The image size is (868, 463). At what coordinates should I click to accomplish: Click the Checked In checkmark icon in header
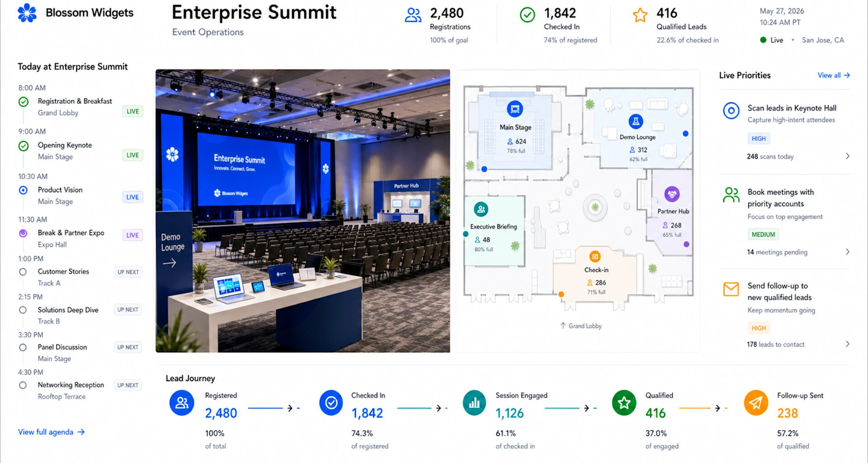pyautogui.click(x=527, y=15)
